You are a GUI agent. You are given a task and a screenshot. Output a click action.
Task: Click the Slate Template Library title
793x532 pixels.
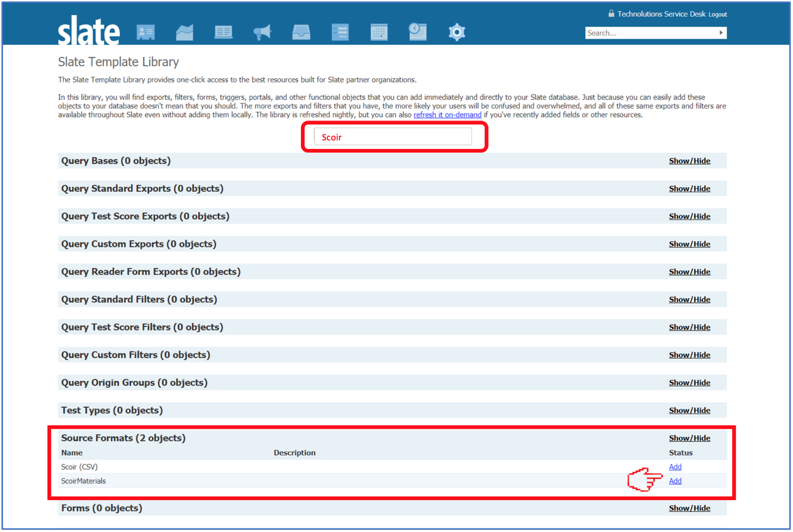click(x=119, y=62)
